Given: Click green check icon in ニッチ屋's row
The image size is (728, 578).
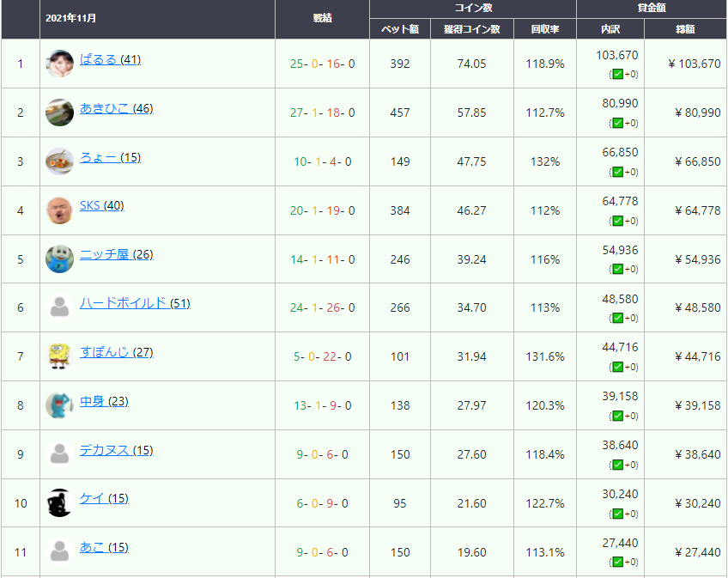Looking at the screenshot, I should pos(617,269).
